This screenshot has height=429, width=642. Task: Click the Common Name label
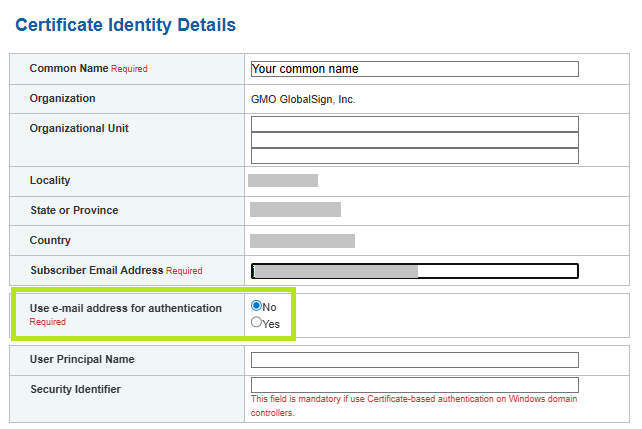coord(69,69)
